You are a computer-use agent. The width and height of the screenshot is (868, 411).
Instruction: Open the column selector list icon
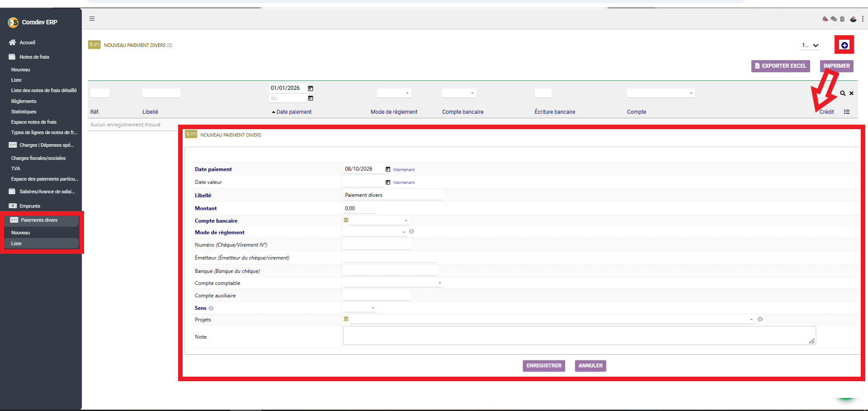coord(847,112)
